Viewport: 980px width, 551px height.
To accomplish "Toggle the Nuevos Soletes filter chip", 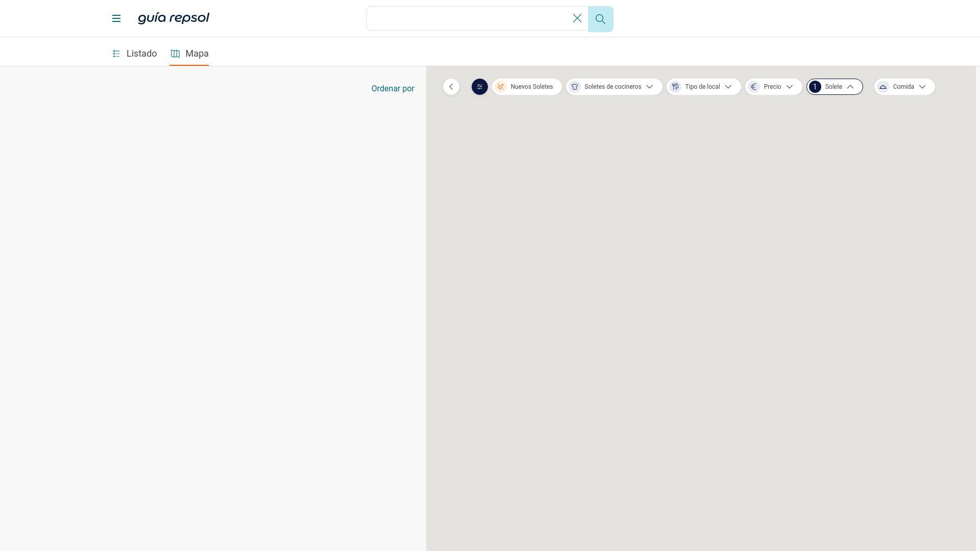I will [x=527, y=87].
